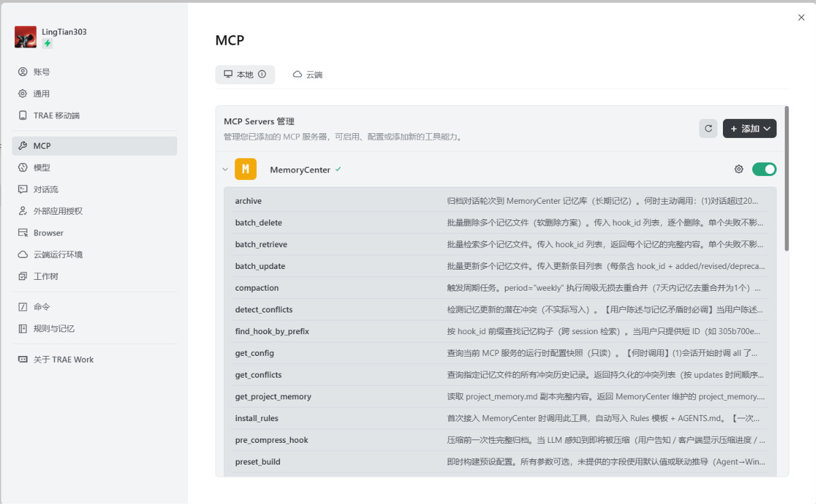Viewport: 816px width, 504px height.
Task: Click the mobile device icon for TRAE 移动端
Action: point(22,115)
